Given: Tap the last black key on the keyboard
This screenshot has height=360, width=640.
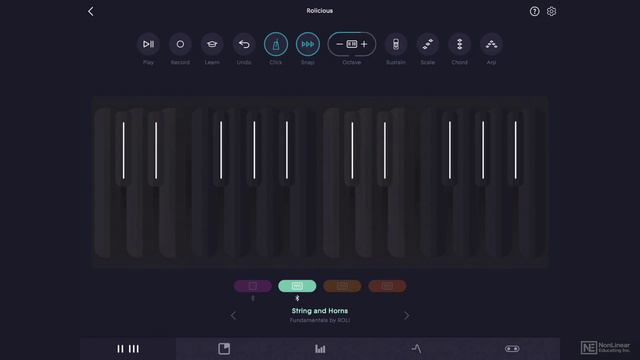Looking at the screenshot, I should pyautogui.click(x=515, y=150).
